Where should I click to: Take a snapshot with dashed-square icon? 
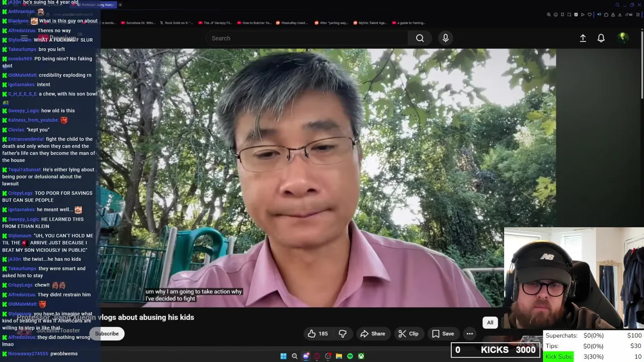click(x=569, y=15)
